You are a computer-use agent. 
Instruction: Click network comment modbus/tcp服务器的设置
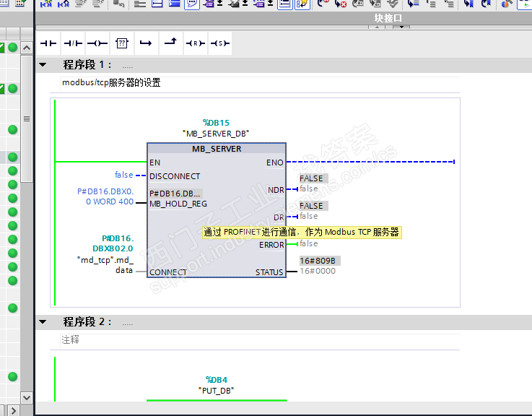(x=111, y=82)
